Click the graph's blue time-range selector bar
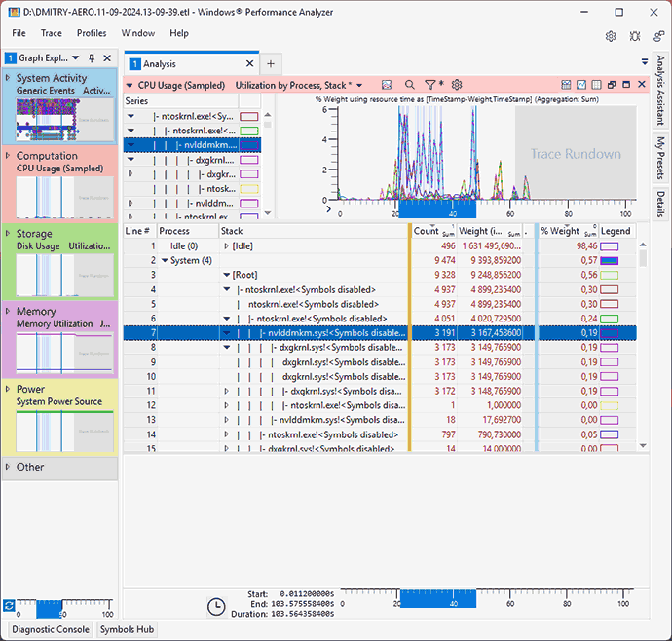672x641 pixels. pyautogui.click(x=437, y=209)
